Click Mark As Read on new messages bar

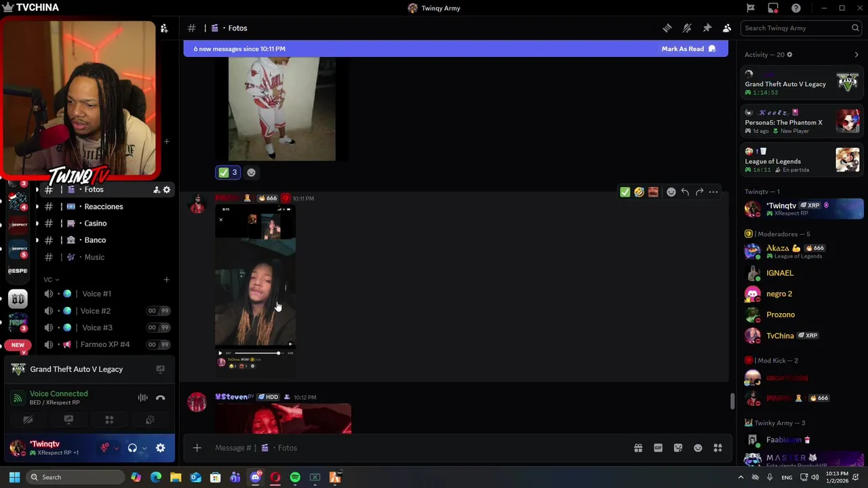click(x=688, y=49)
